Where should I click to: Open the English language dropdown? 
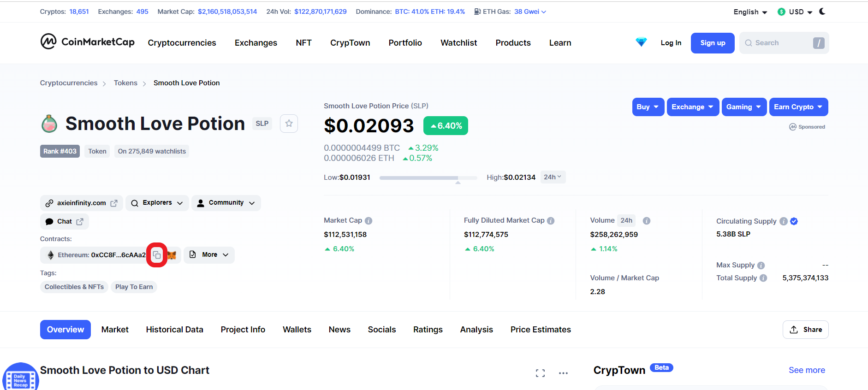pos(750,12)
